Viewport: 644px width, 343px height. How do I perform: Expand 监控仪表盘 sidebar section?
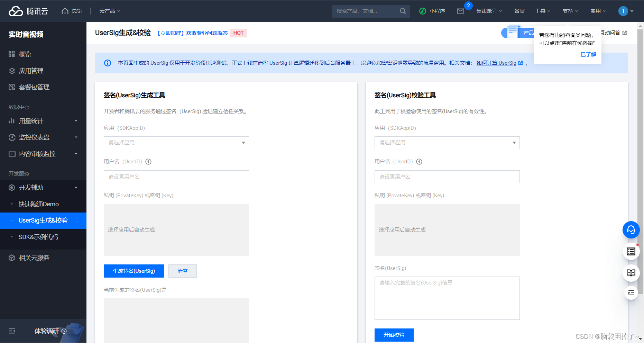43,137
